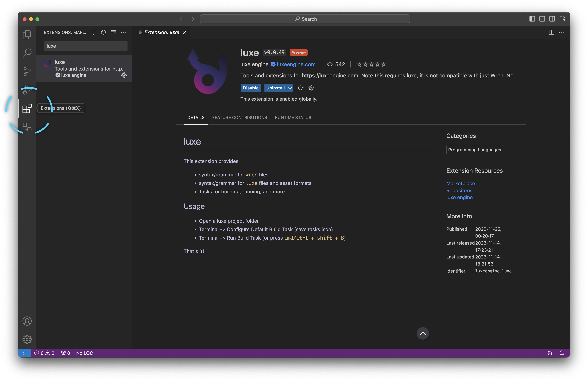Clear extensions search results
Image resolution: width=588 pixels, height=381 pixels.
point(113,32)
